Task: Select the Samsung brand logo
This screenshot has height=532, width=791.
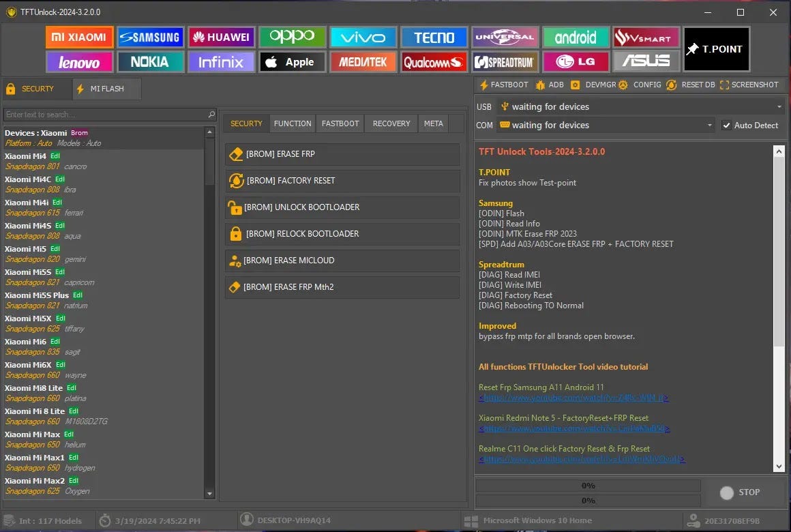Action: click(x=150, y=38)
